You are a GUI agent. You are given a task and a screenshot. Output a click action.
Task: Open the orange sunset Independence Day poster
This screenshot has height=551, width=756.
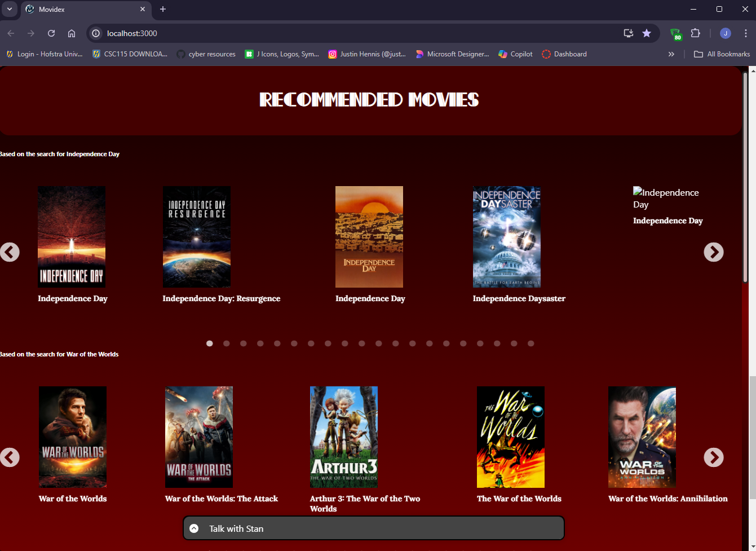[369, 237]
